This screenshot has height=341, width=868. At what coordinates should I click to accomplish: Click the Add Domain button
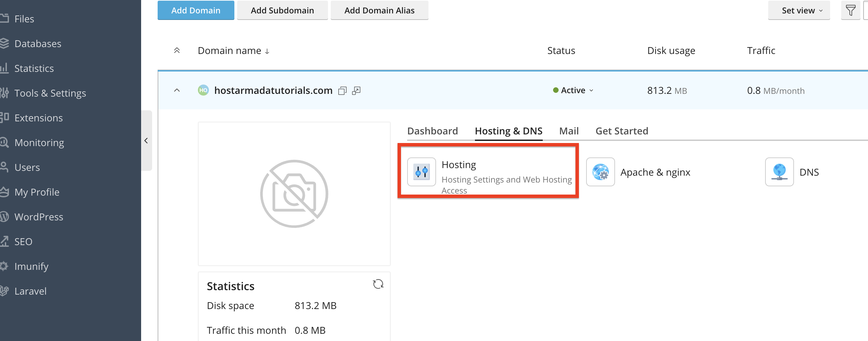tap(195, 10)
